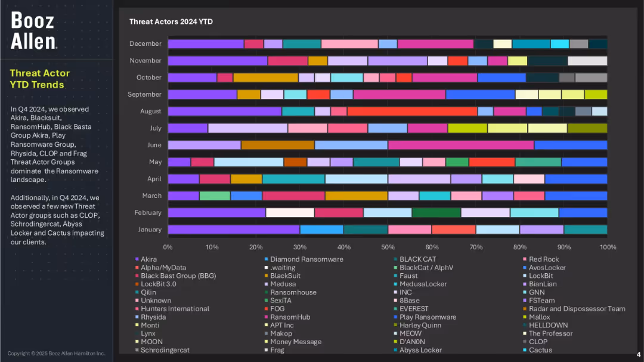
Task: Click the 50% axis tick label
Action: [x=388, y=247]
